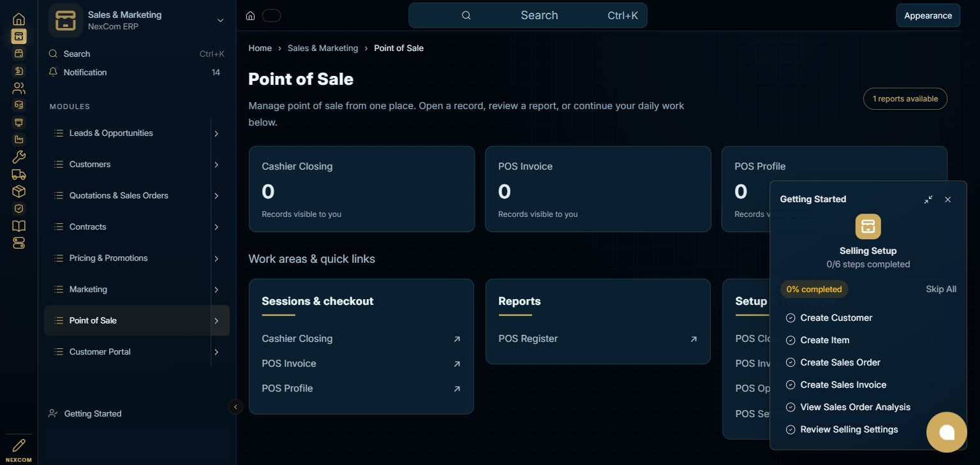Expand the Quotations & Sales Orders chevron
Screen dimensions: 980x465
click(x=216, y=196)
